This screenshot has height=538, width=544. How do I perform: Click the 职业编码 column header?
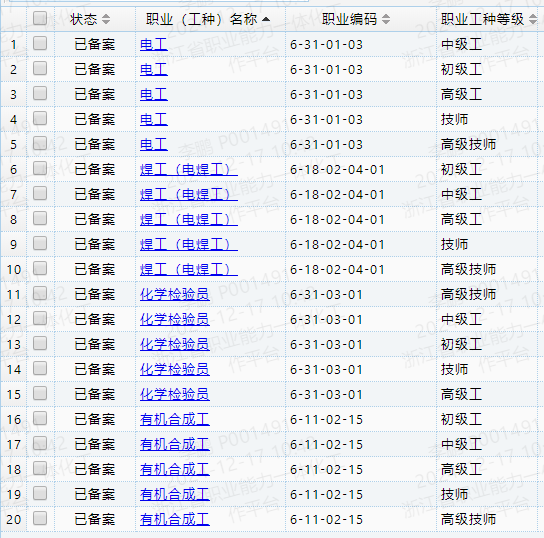point(349,19)
